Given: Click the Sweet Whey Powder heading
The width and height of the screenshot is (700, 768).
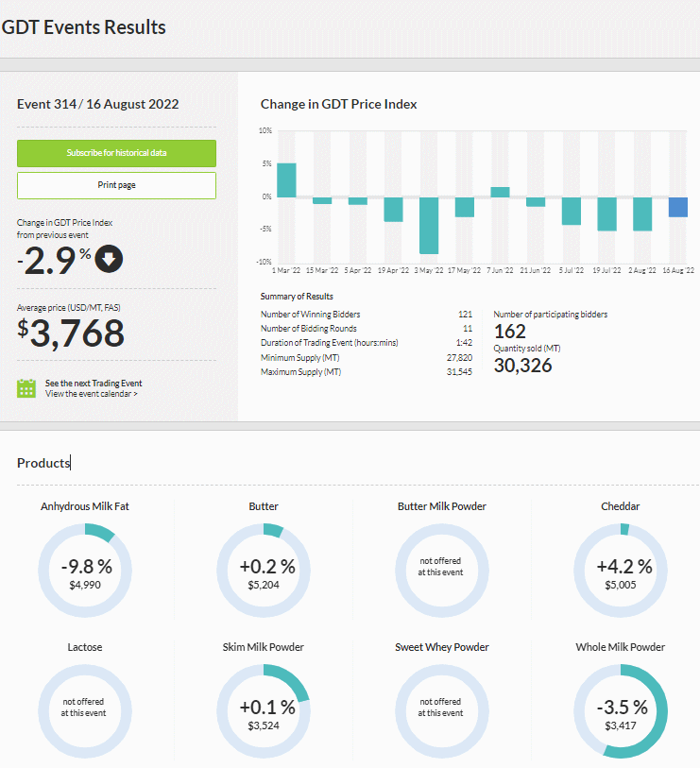Looking at the screenshot, I should (442, 647).
